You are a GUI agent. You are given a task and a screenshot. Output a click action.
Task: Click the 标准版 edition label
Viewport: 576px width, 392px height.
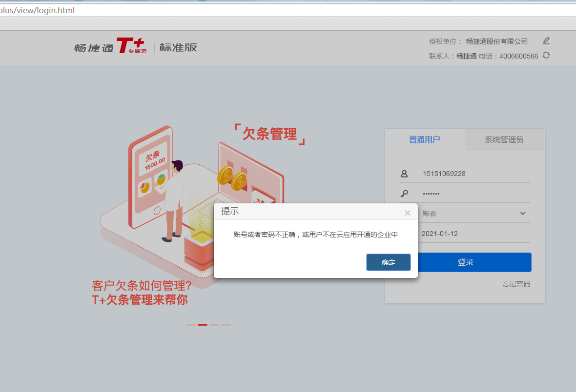[178, 47]
